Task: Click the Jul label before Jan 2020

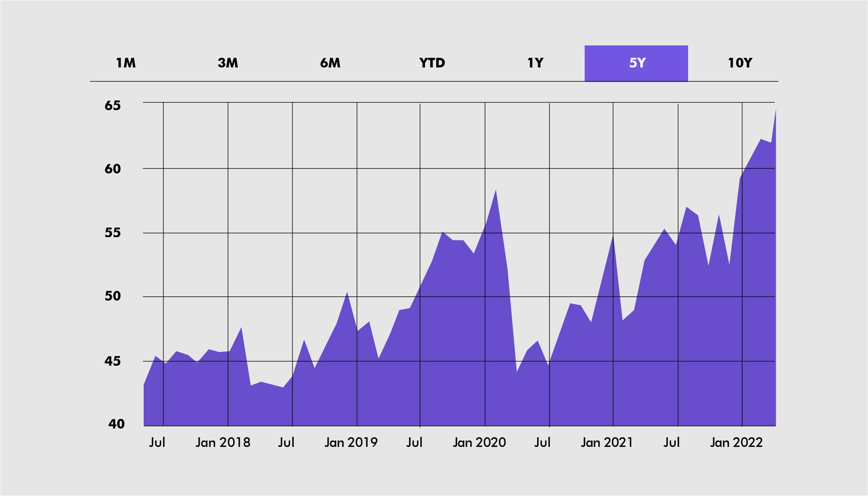Action: tap(414, 442)
